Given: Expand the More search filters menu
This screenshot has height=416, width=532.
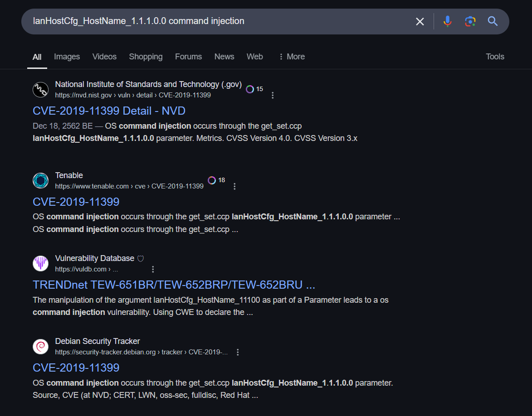Looking at the screenshot, I should (x=292, y=57).
